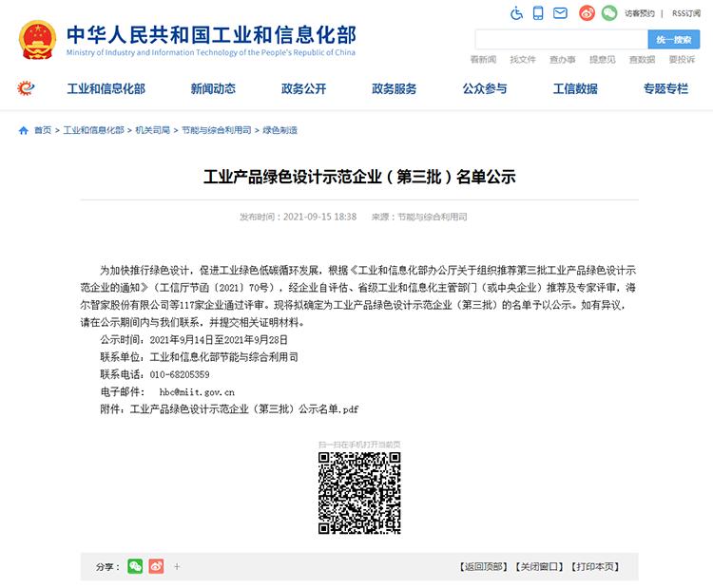713x588 pixels.
Task: Open the 政务公开 navigation menu
Action: (x=303, y=89)
